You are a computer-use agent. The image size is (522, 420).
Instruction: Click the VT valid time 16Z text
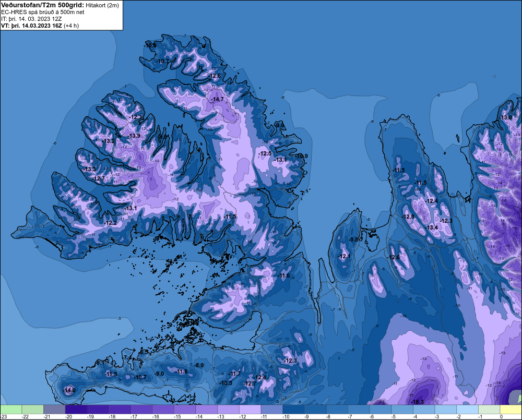pos(31,26)
